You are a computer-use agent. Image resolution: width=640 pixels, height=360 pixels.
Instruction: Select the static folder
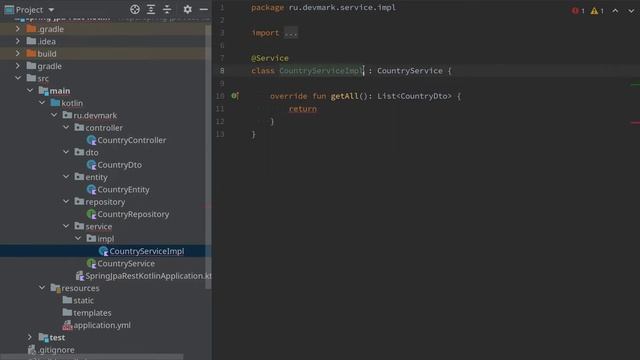point(83,300)
